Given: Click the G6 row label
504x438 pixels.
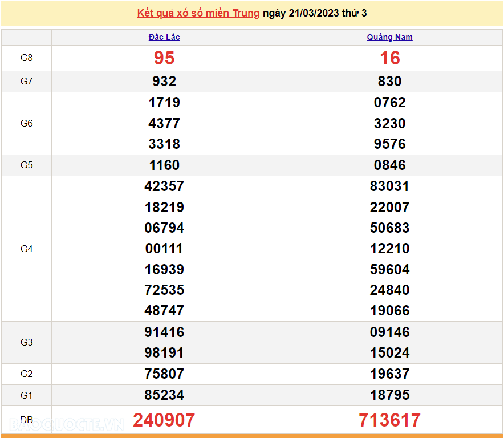Looking at the screenshot, I should pos(26,123).
